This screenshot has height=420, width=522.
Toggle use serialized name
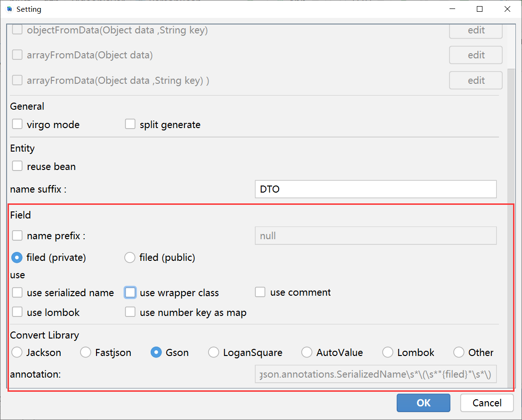17,292
